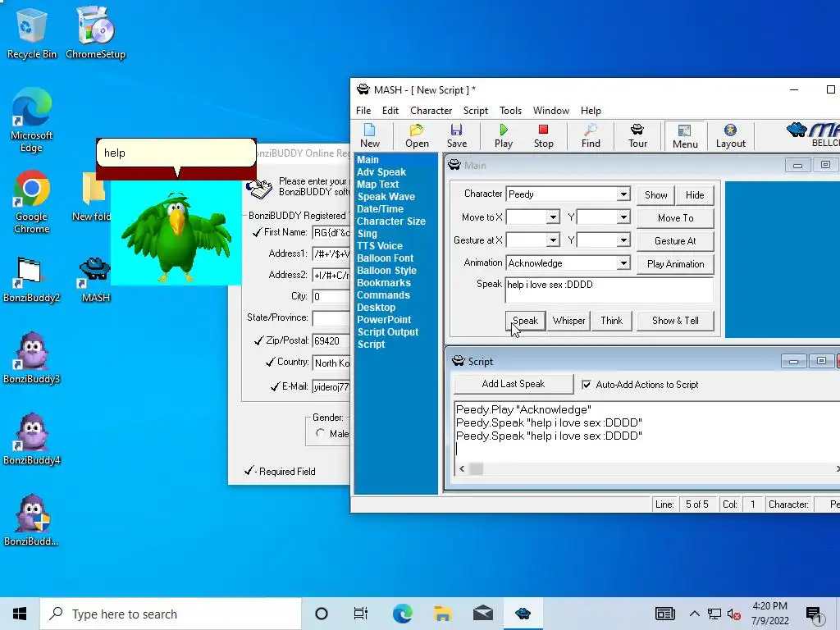Expand the Animation dropdown showing Acknowledge

623,263
